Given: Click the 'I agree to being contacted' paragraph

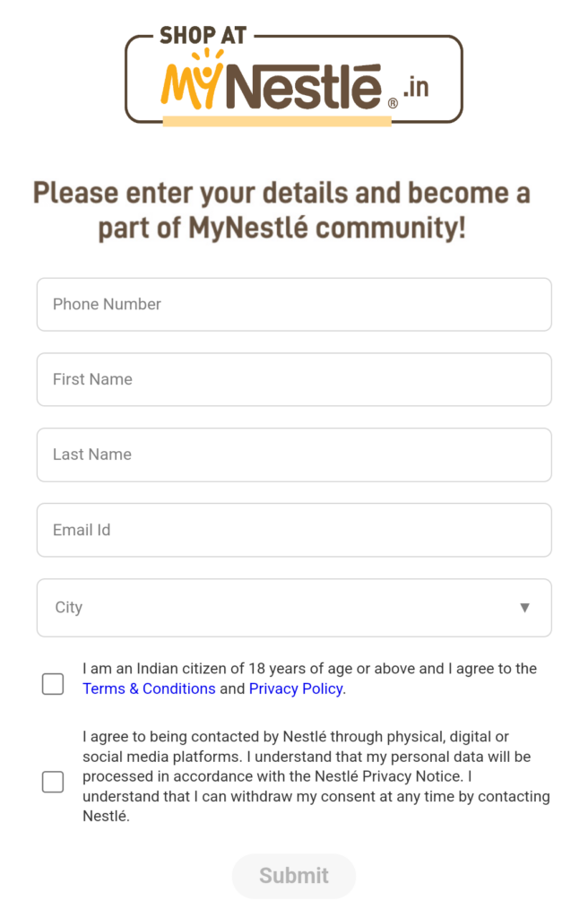Looking at the screenshot, I should click(x=316, y=776).
